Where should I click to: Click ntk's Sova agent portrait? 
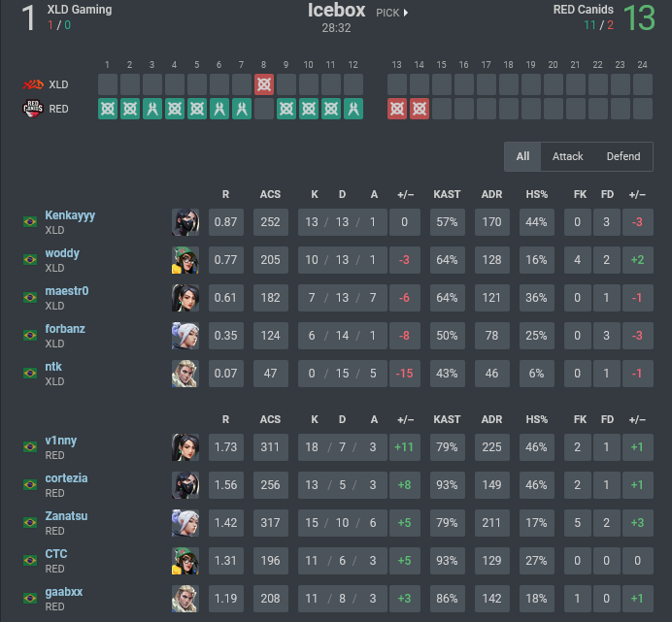pyautogui.click(x=185, y=374)
